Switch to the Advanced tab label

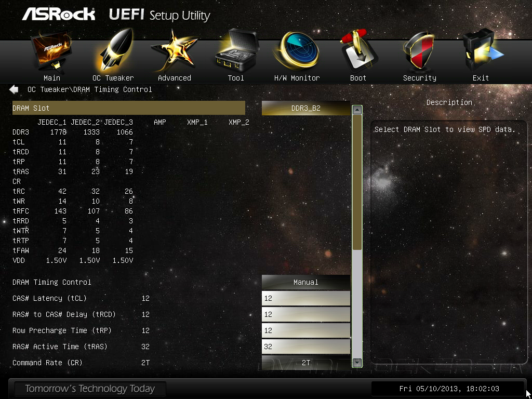(x=175, y=78)
